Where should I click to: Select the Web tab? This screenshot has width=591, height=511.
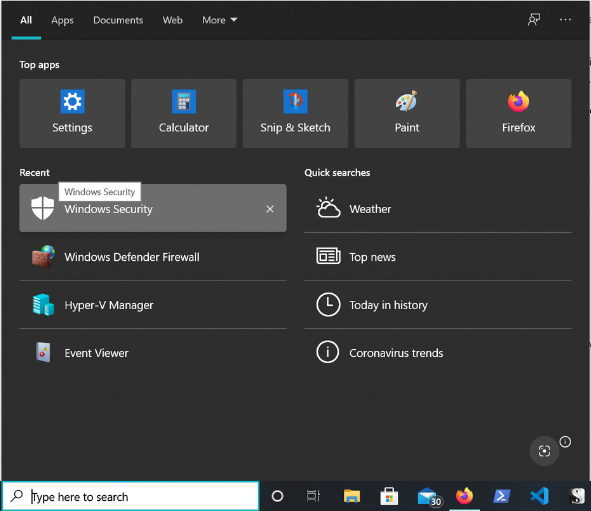click(172, 20)
